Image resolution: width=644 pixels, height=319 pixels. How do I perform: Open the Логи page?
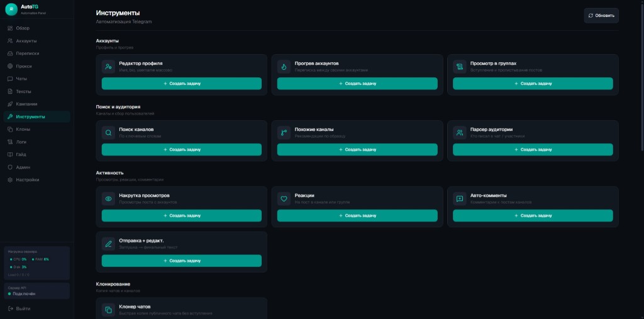point(37,142)
